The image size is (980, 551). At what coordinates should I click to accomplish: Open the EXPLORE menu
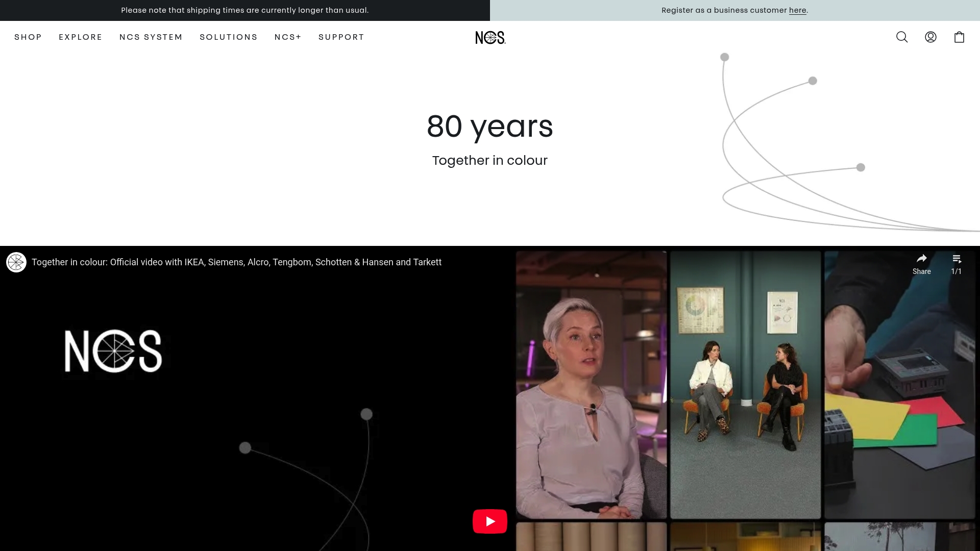click(81, 37)
